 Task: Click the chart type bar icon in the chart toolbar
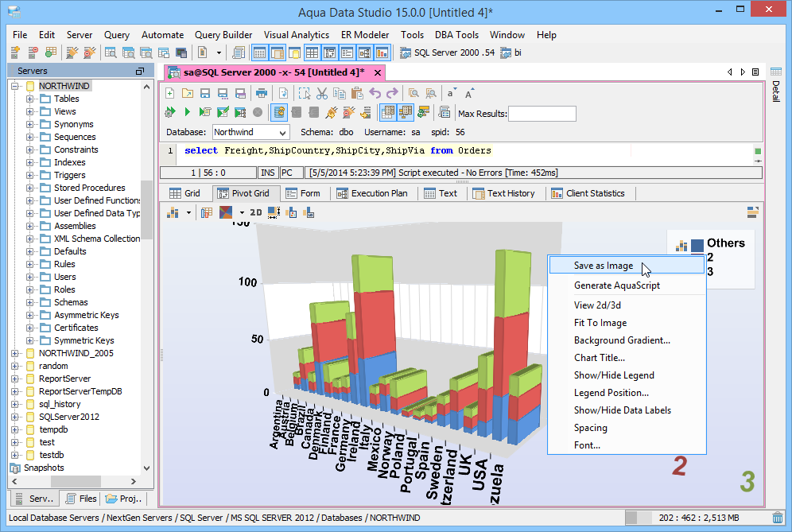[x=173, y=212]
